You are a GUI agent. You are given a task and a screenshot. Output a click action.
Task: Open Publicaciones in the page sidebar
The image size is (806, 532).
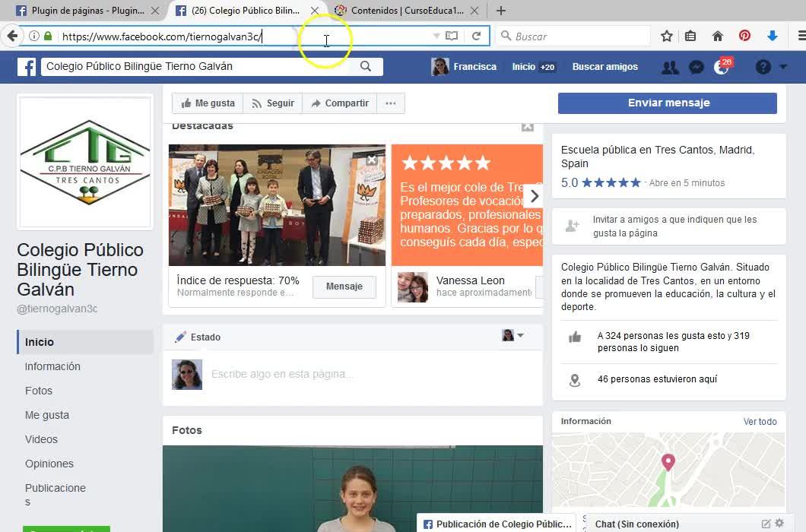click(x=55, y=495)
